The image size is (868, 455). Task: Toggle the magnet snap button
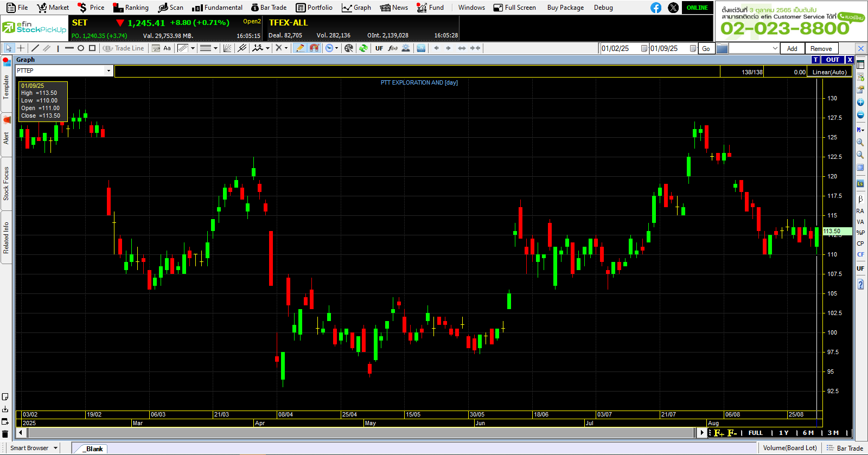(314, 48)
